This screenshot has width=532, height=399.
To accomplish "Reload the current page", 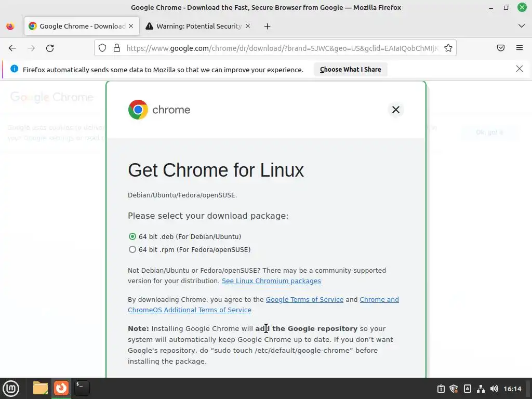I will (x=50, y=48).
